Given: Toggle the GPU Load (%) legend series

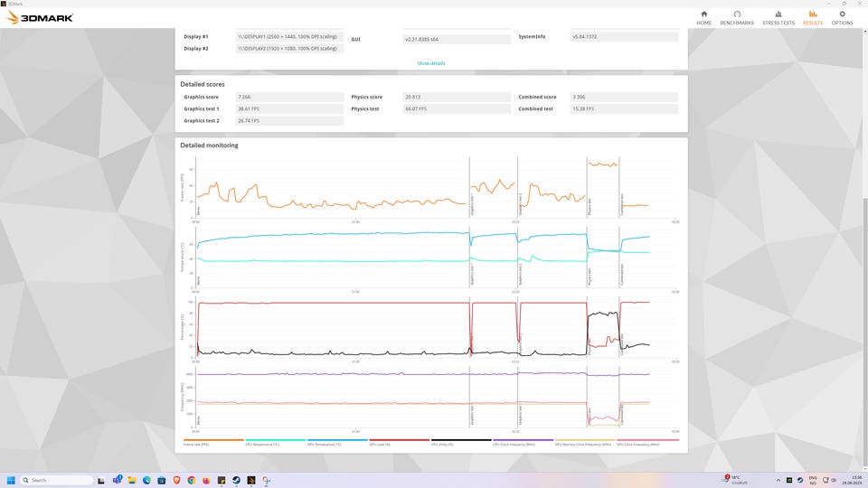Looking at the screenshot, I should (x=385, y=445).
